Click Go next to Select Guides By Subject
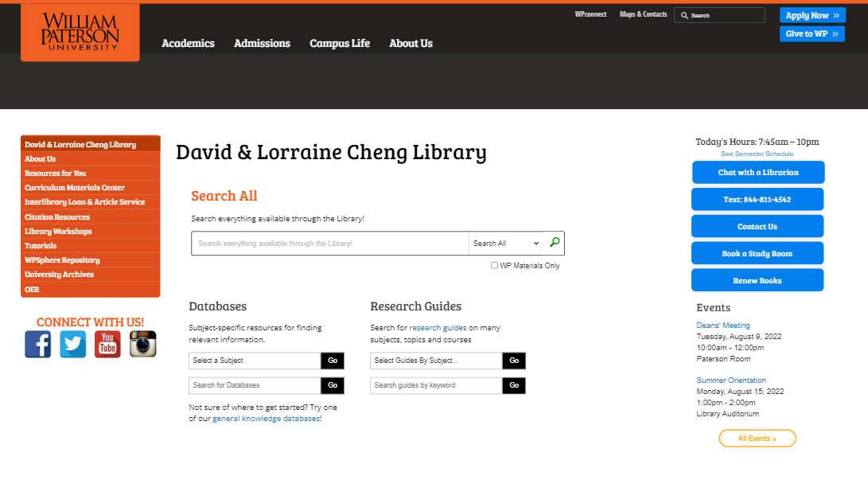Viewport: 868px width, 480px height. point(514,361)
